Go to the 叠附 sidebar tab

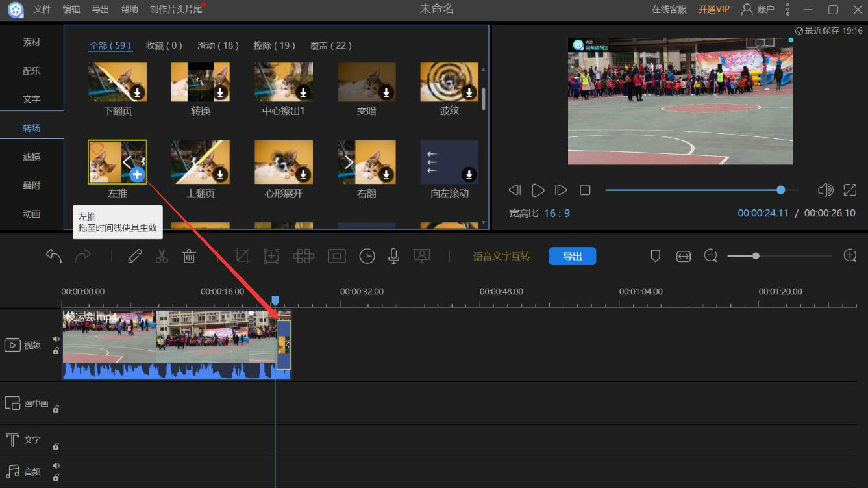click(32, 185)
